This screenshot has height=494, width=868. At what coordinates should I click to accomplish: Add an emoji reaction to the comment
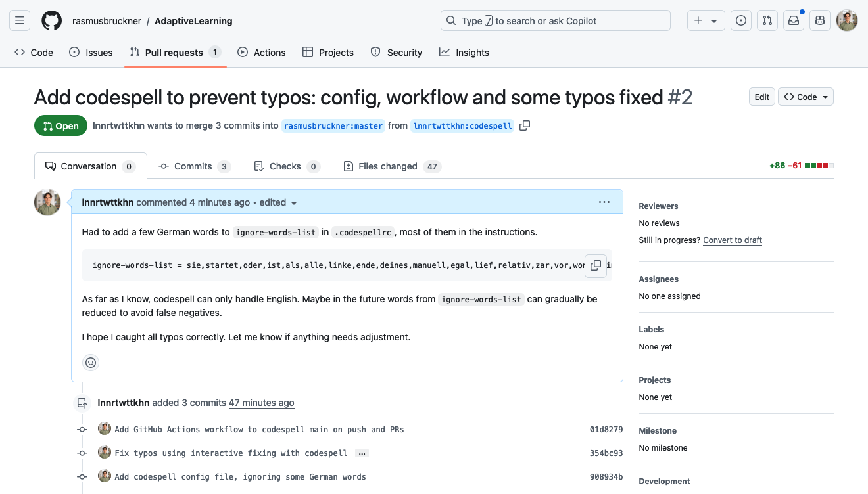(x=91, y=362)
